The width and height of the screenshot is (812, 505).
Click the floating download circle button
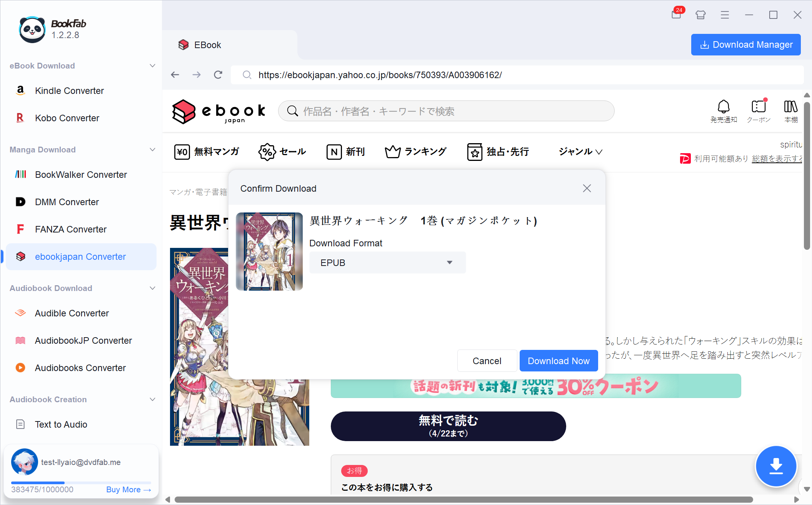pyautogui.click(x=776, y=466)
